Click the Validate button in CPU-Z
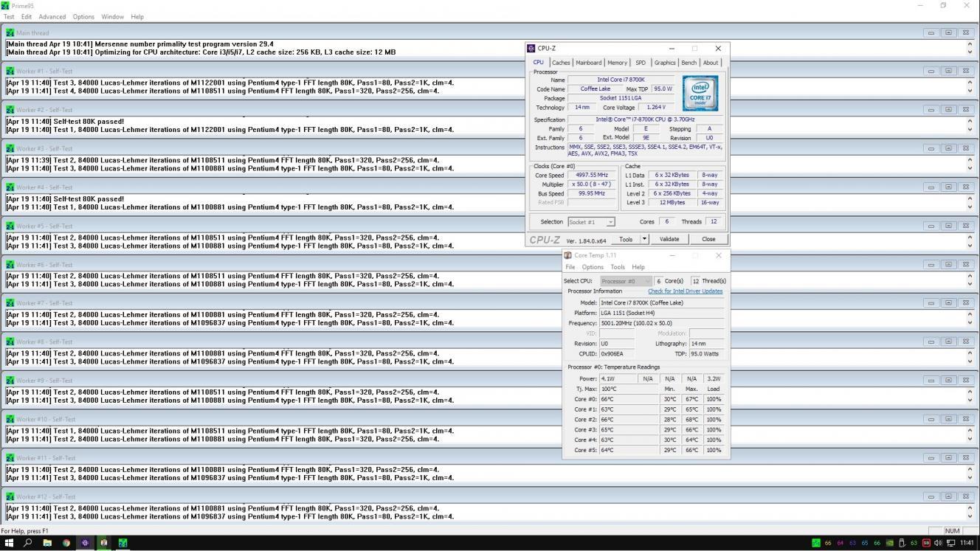Viewport: 980px width, 551px height. pos(669,239)
